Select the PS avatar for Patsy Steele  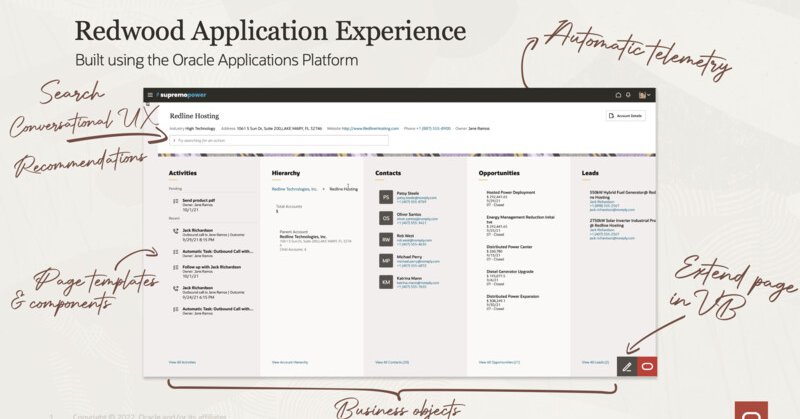(x=386, y=197)
